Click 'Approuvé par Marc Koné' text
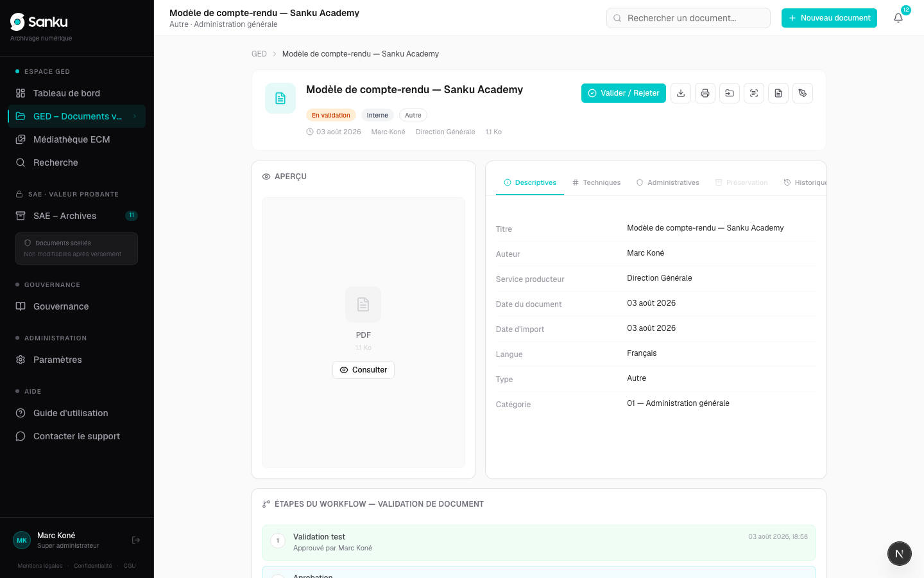This screenshot has width=924, height=578. [332, 548]
